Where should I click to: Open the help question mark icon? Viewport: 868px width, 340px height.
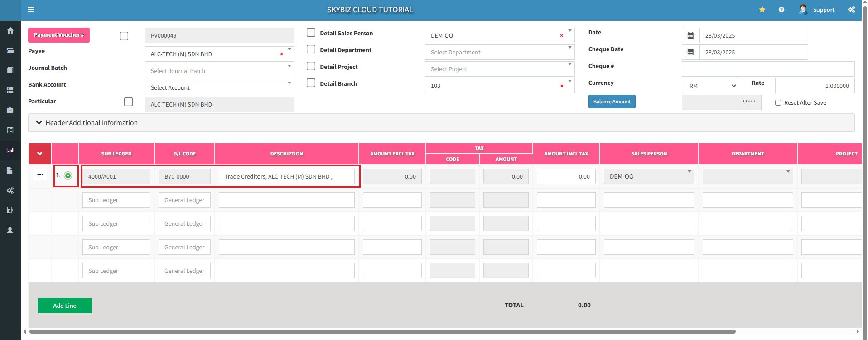click(781, 10)
